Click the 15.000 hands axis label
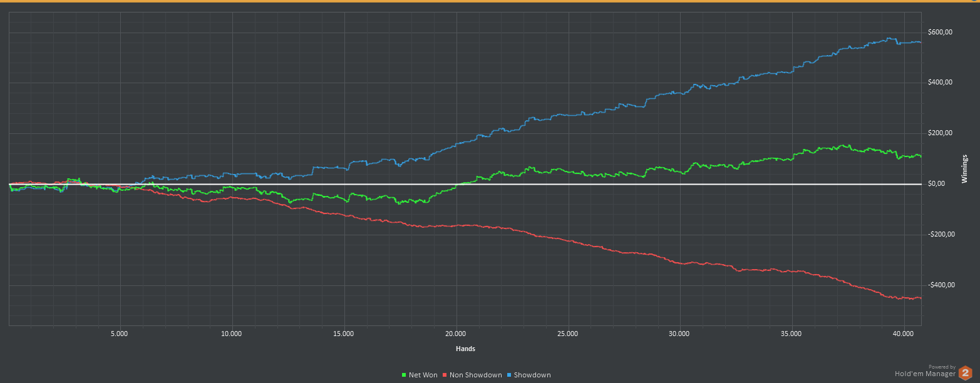This screenshot has height=383, width=980. click(x=344, y=334)
